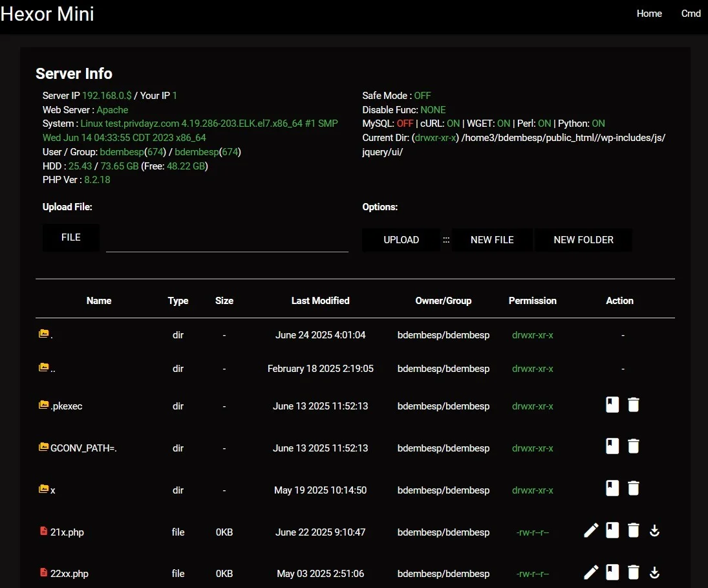This screenshot has width=708, height=588.
Task: Click the NEW FOLDER button
Action: pyautogui.click(x=583, y=239)
